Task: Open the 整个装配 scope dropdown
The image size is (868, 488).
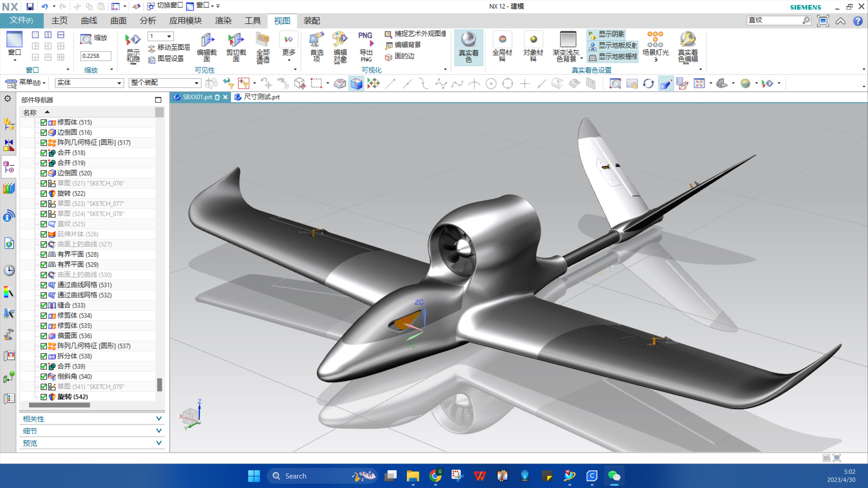Action: pyautogui.click(x=196, y=83)
